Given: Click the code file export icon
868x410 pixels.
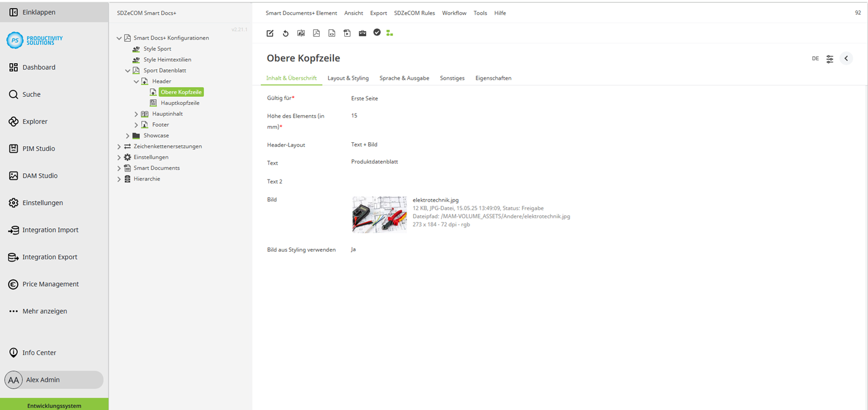Looking at the screenshot, I should (x=332, y=33).
